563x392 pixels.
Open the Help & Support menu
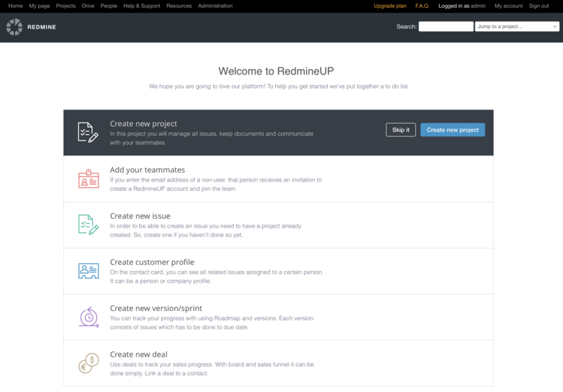141,6
